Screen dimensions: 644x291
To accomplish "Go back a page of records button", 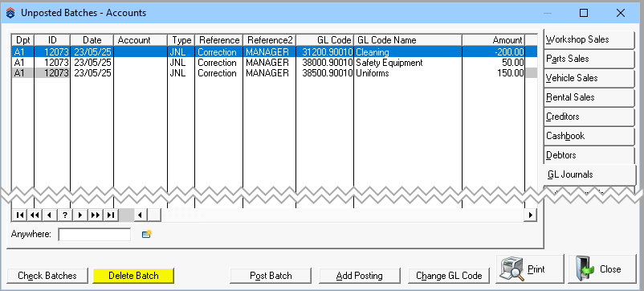I will tap(34, 215).
